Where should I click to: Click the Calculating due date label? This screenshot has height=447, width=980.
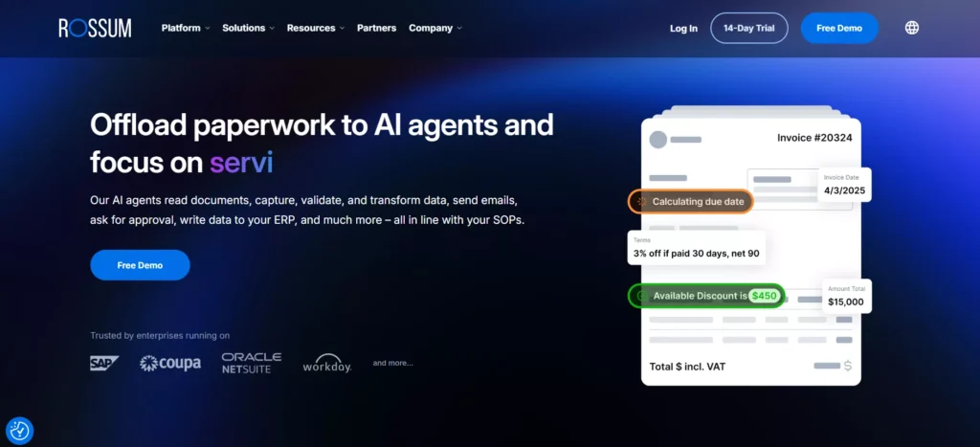point(691,202)
